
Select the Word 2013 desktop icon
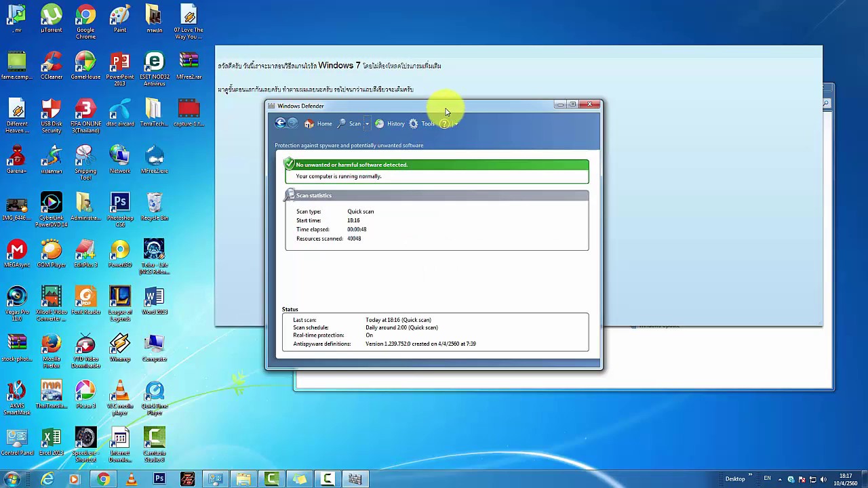(154, 300)
